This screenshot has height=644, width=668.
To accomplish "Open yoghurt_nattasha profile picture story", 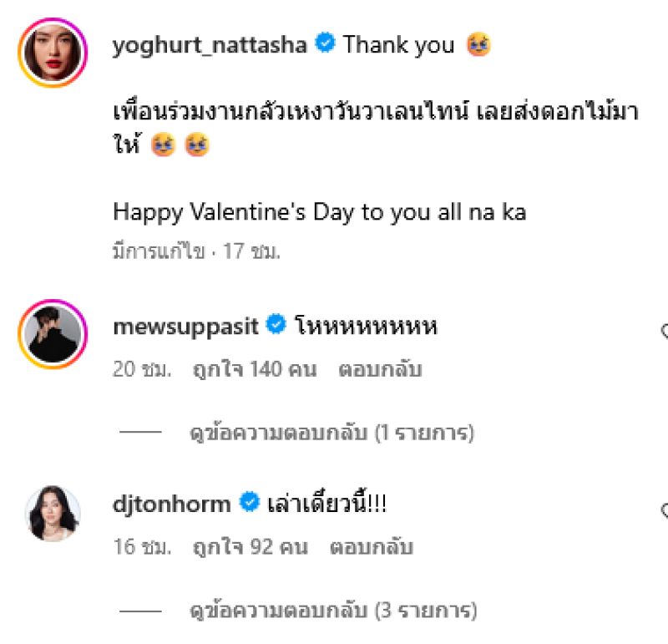I will point(53,53).
